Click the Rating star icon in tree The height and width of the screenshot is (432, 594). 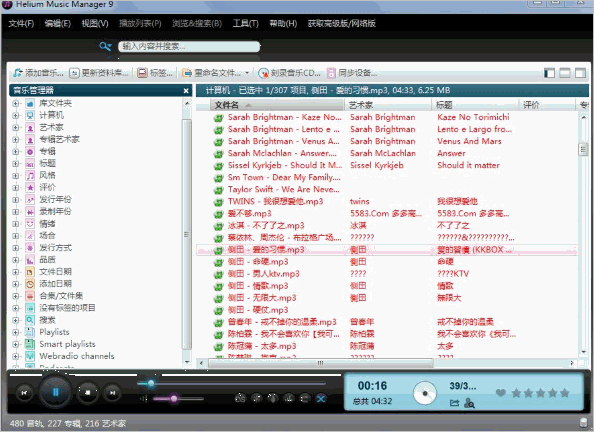click(x=30, y=188)
